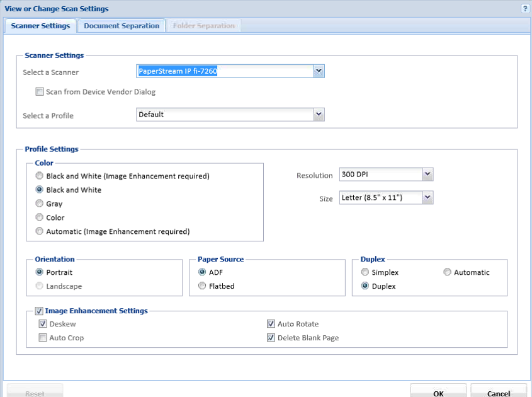Click the help question mark icon
Screen dimensions: 532x397
click(x=524, y=9)
